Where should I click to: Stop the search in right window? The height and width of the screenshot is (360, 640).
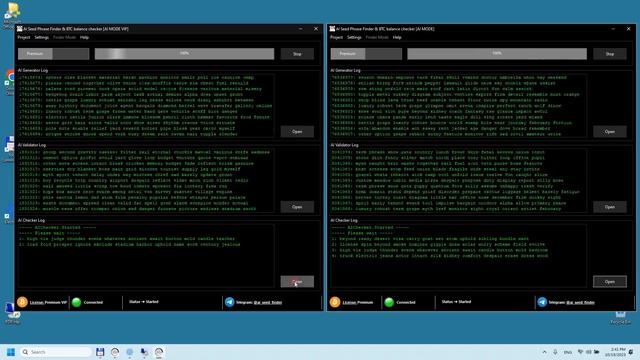[610, 53]
